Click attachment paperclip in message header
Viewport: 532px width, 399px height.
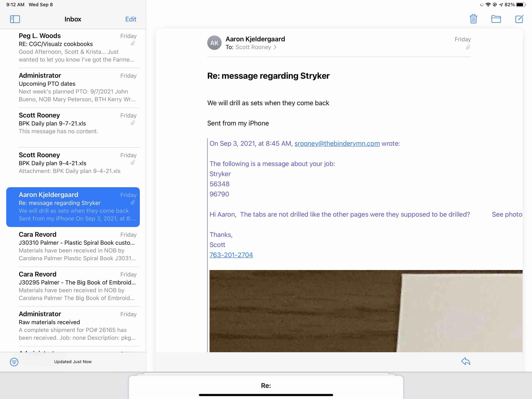(x=468, y=47)
